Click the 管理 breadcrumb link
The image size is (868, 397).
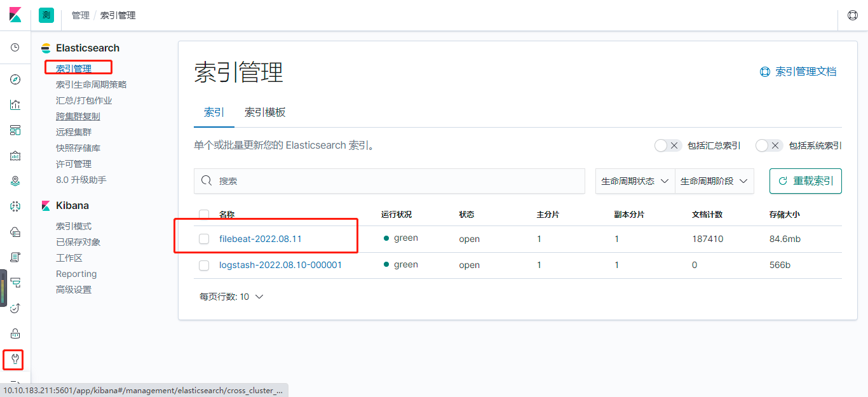[x=81, y=15]
